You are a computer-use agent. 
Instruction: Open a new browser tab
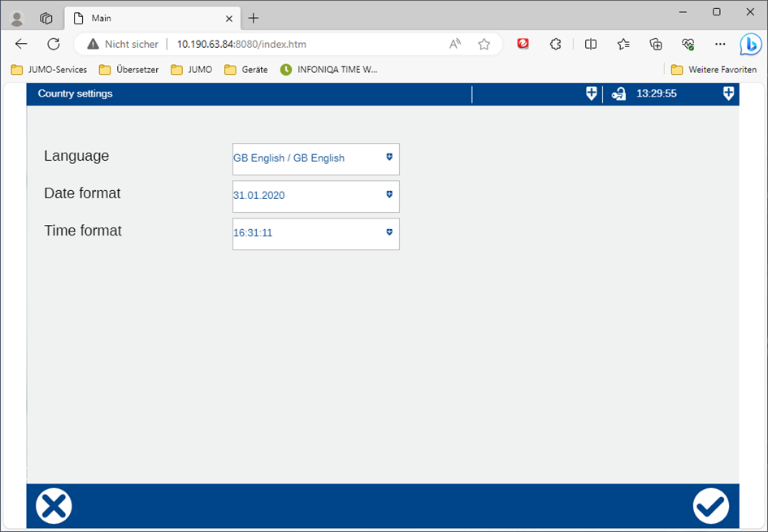[254, 18]
